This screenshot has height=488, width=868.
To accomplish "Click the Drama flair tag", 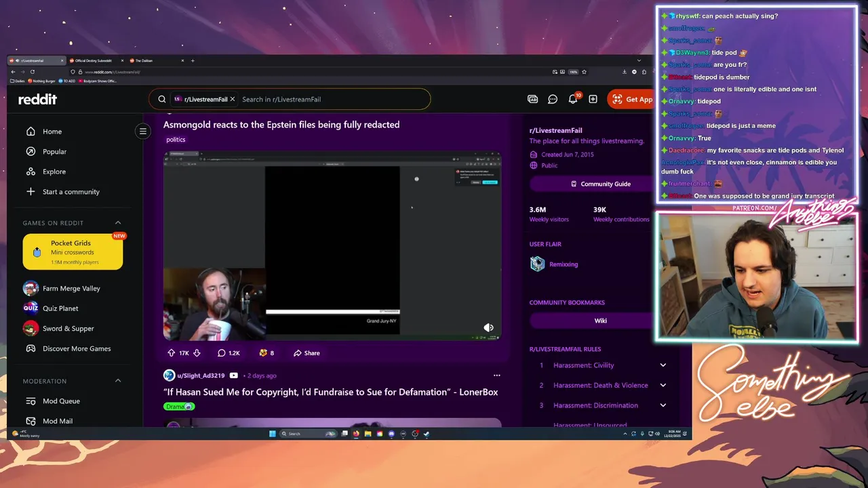I will (179, 407).
